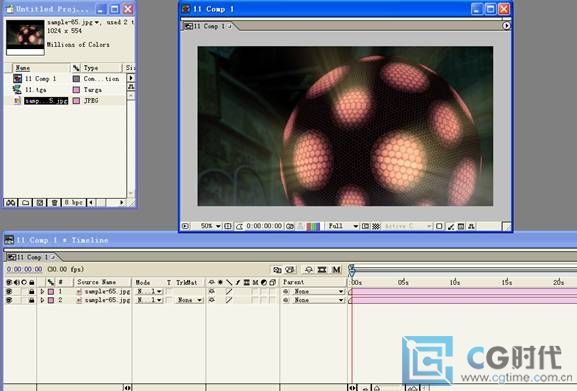Expand layer 2 properties triangle
The width and height of the screenshot is (577, 391).
pyautogui.click(x=42, y=300)
